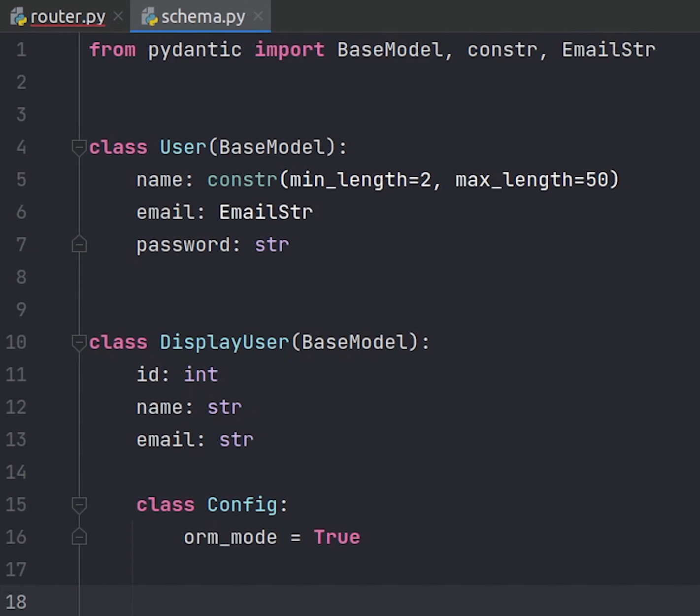Image resolution: width=700 pixels, height=616 pixels.
Task: Click on 'EmailStr' in the import statement
Action: point(609,50)
